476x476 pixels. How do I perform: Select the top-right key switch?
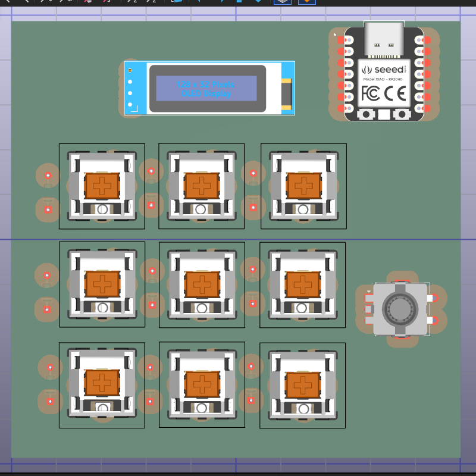point(304,186)
